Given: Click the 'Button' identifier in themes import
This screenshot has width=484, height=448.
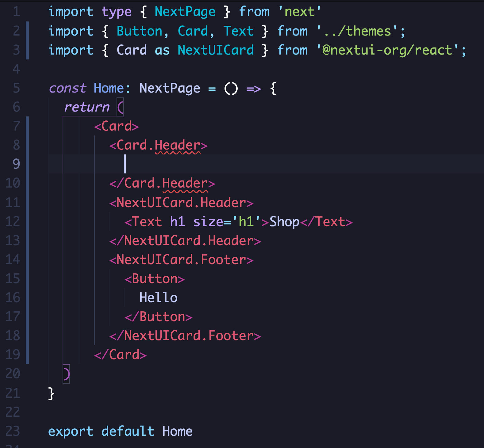Looking at the screenshot, I should [x=139, y=31].
